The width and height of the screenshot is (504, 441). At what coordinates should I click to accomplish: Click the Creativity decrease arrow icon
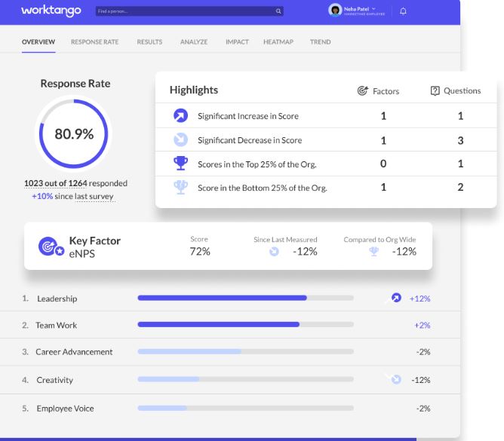tap(396, 379)
